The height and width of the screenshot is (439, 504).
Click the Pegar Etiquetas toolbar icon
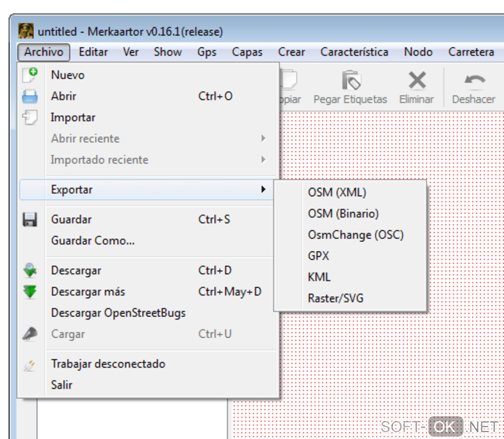tap(351, 80)
